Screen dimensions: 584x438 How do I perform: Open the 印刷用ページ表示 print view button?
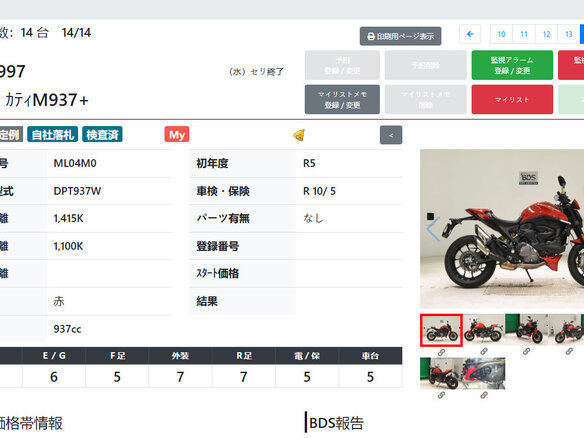pyautogui.click(x=400, y=36)
